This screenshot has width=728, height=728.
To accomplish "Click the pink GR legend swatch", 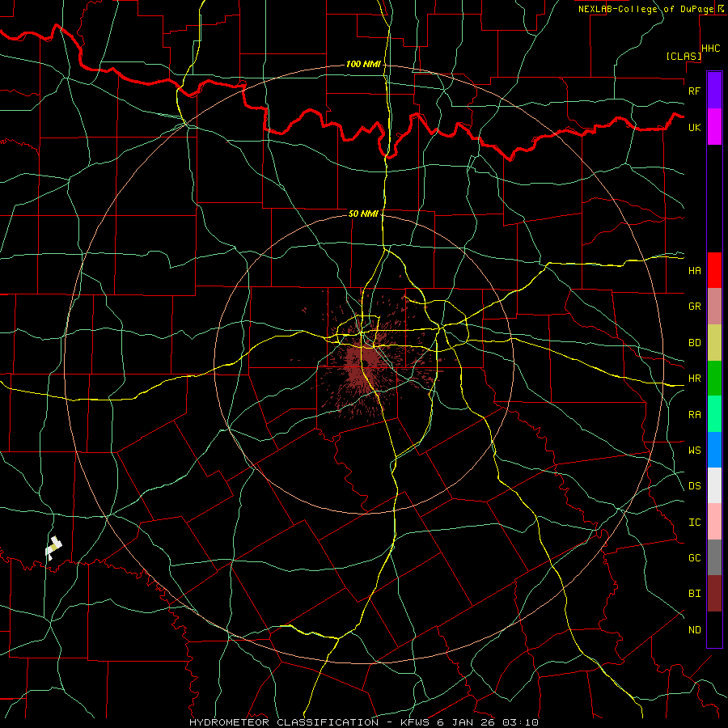I will (714, 307).
